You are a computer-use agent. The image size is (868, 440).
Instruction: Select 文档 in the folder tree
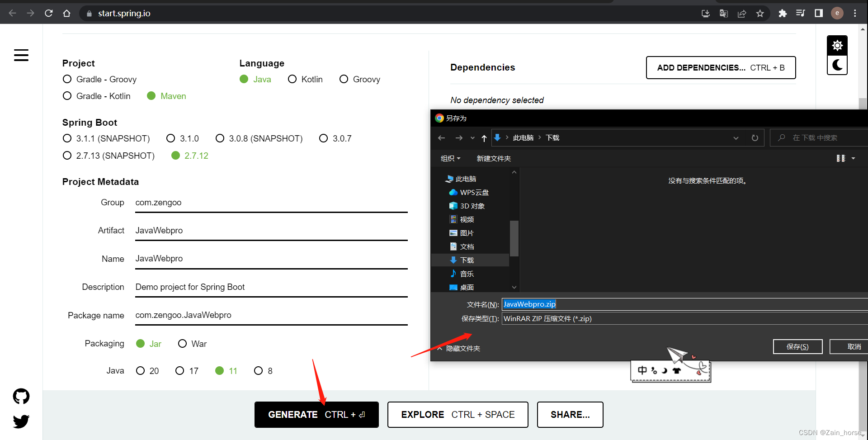tap(467, 247)
